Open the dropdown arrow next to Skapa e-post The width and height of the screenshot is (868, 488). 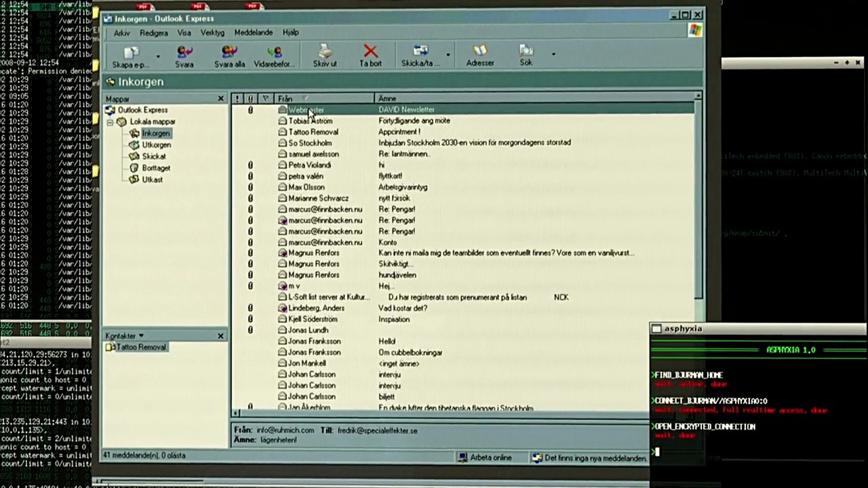coord(158,56)
